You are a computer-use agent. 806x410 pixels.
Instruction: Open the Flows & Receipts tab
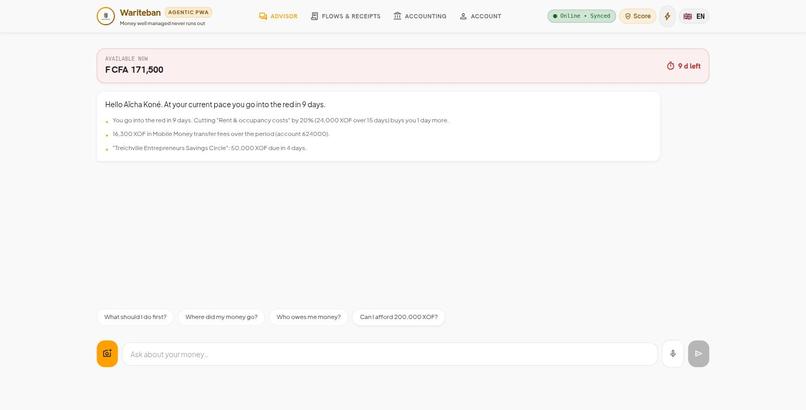click(x=345, y=16)
